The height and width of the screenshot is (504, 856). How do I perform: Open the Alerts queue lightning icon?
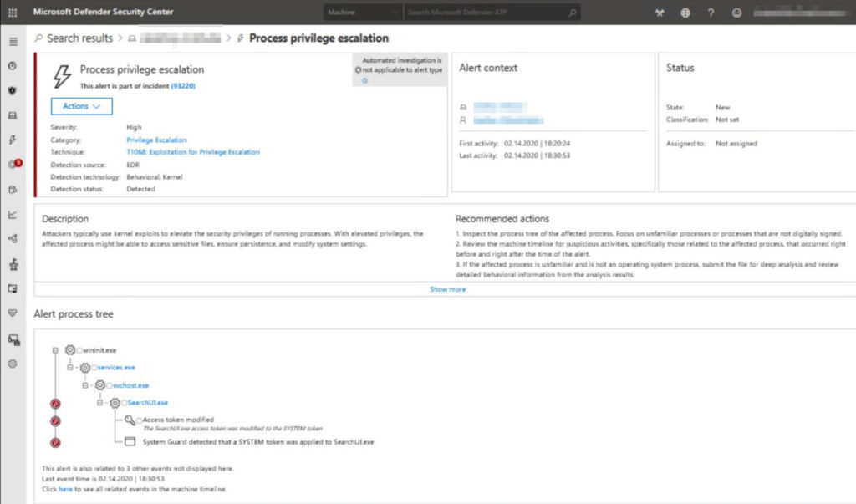[x=12, y=140]
